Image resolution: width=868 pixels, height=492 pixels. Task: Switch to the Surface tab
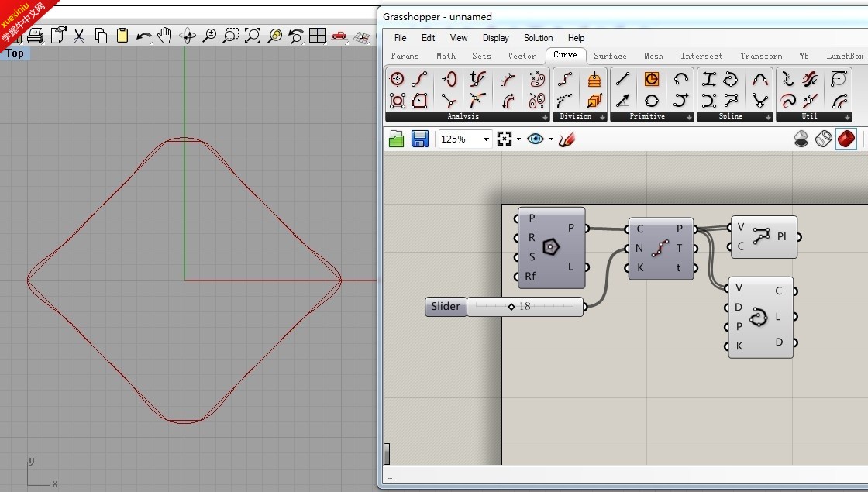pos(610,56)
